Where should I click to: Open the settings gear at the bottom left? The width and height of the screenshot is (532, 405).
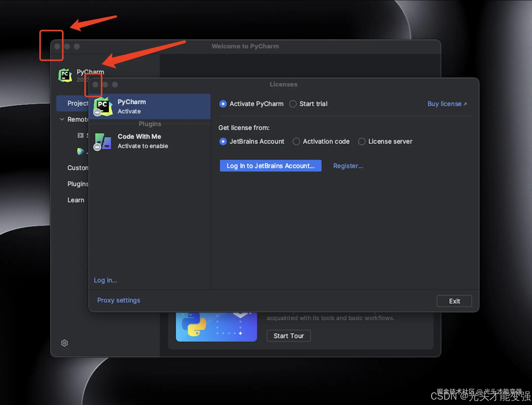tap(65, 343)
